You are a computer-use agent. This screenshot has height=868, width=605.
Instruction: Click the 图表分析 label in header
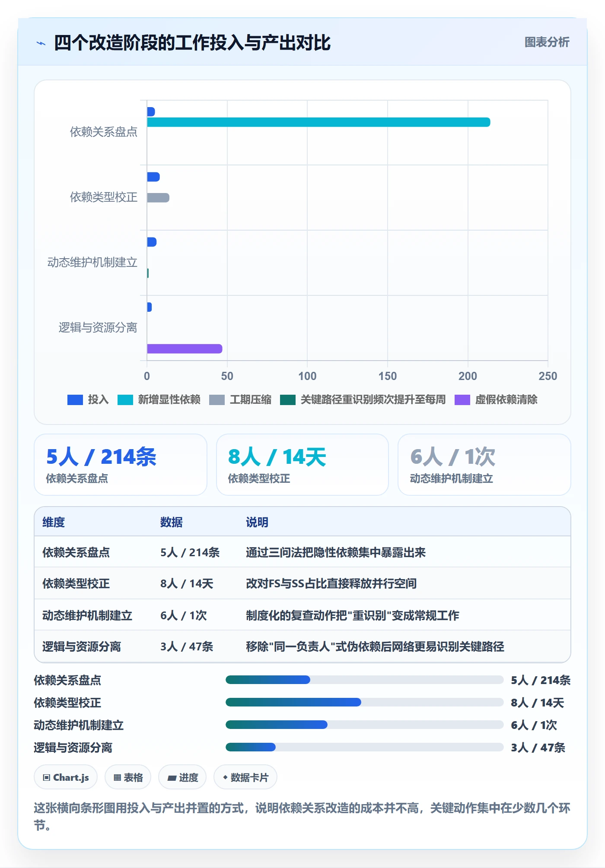tap(547, 42)
